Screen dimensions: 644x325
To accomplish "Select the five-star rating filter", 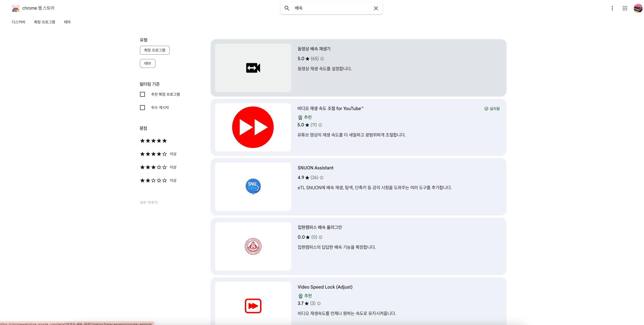I will (x=153, y=141).
